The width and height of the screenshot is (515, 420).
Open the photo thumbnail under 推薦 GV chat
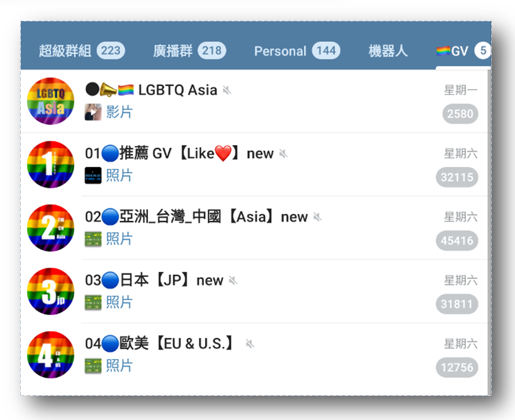click(93, 175)
